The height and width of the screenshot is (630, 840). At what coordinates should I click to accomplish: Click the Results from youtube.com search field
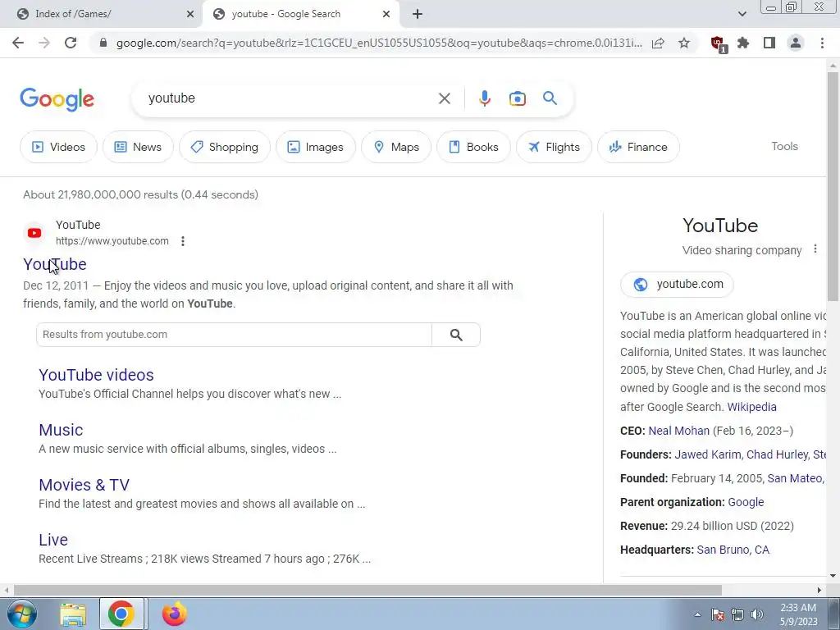234,335
